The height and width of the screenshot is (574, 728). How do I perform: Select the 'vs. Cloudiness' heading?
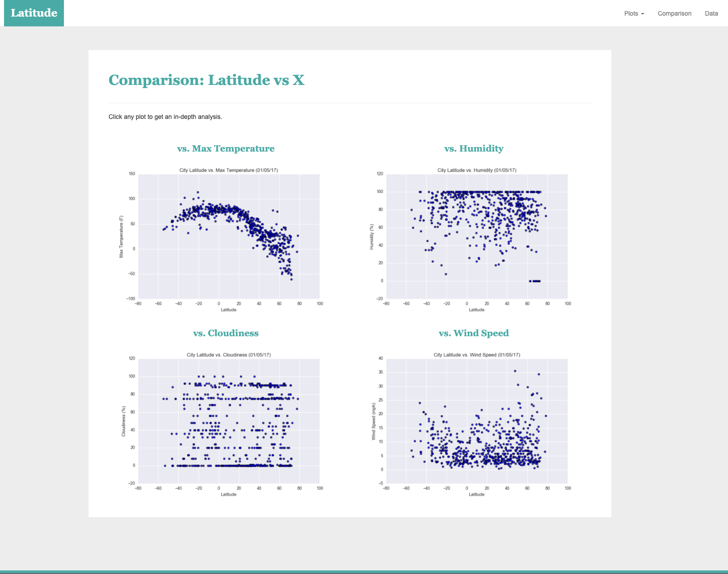pyautogui.click(x=226, y=333)
